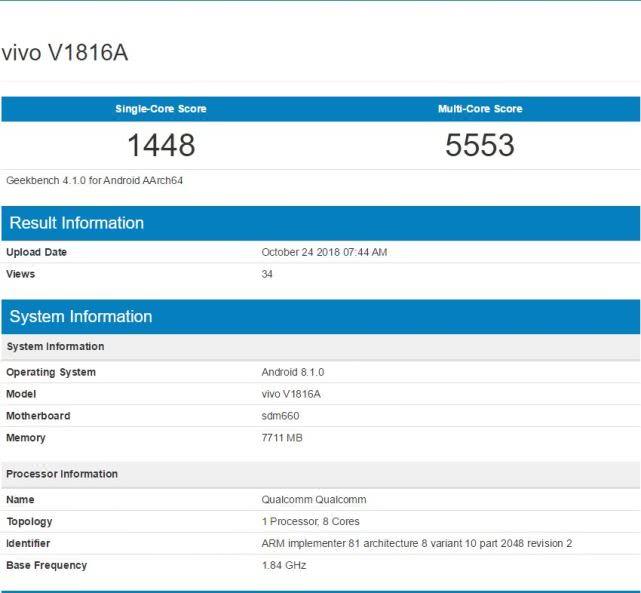The image size is (641, 593).
Task: Click the Upload Date label
Action: click(36, 252)
